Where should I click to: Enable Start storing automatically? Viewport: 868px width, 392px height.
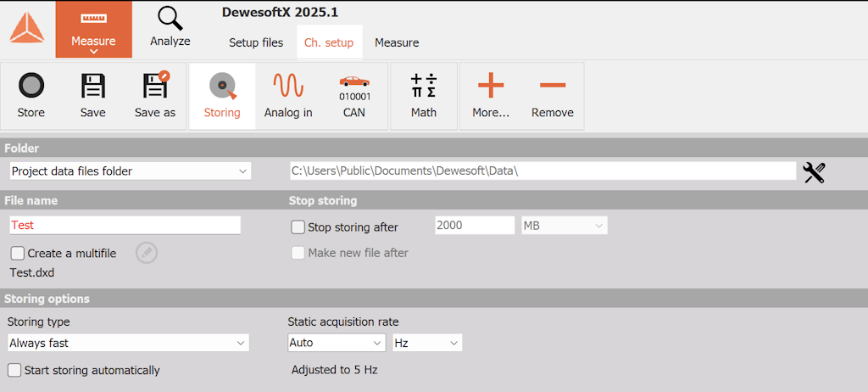tap(14, 370)
